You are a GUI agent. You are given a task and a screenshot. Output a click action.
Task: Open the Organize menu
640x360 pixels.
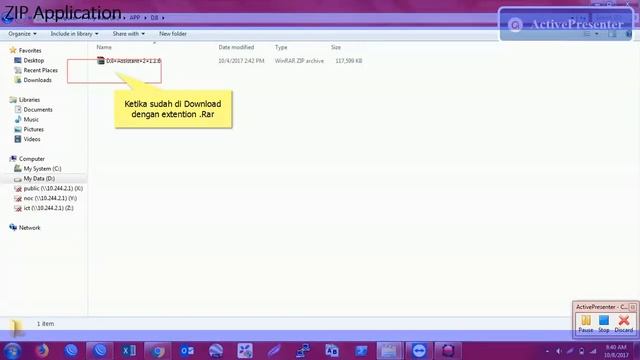[x=22, y=34]
